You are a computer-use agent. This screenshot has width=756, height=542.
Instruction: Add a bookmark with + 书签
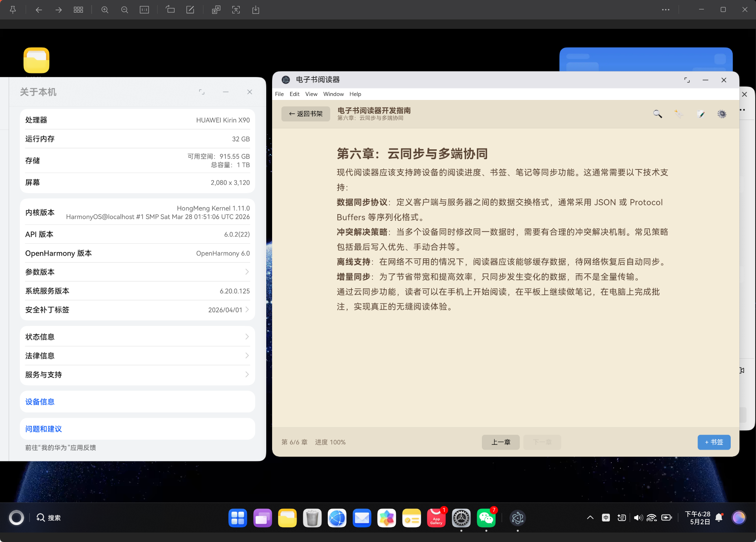(714, 442)
